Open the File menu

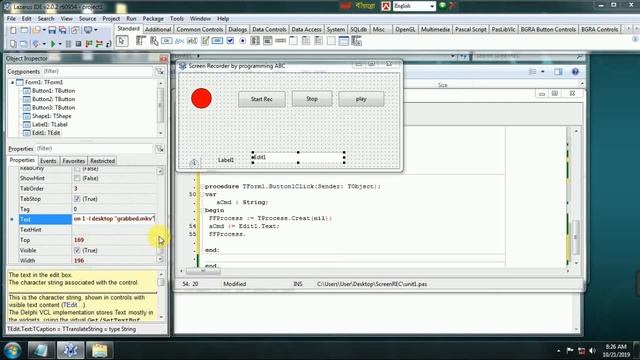pos(11,19)
